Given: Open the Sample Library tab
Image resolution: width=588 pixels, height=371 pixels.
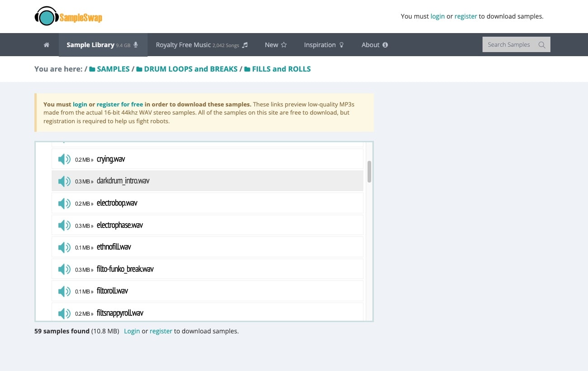Looking at the screenshot, I should pos(102,45).
